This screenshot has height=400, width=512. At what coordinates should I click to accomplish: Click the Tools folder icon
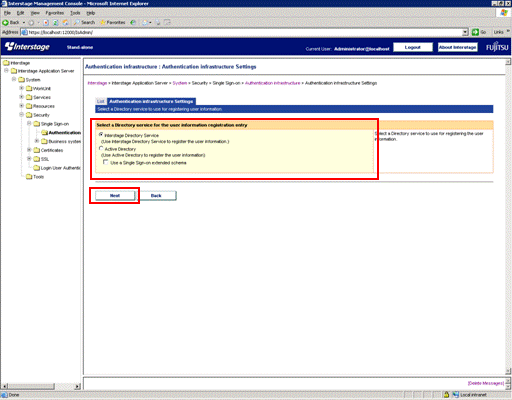29,177
